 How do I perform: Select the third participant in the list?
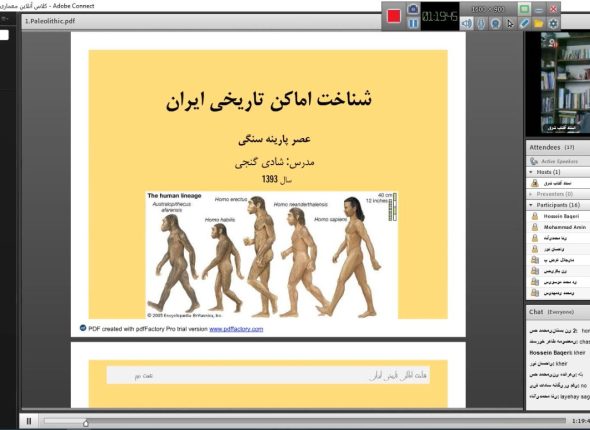point(558,238)
